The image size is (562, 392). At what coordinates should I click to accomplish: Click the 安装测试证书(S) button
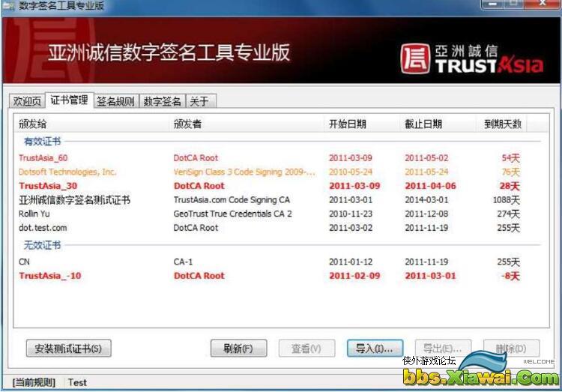pos(68,349)
